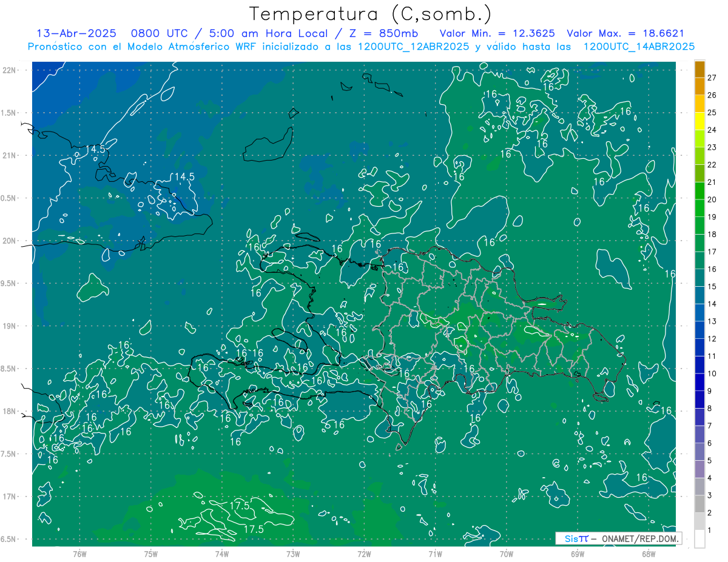Click the "ONAMET/REP.DOM." credit label
The width and height of the screenshot is (728, 562).
pos(639,538)
